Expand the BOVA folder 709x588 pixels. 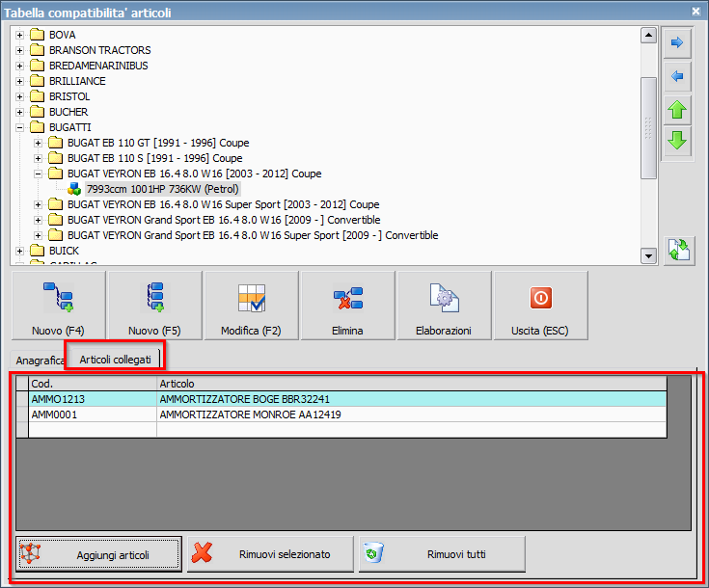click(20, 35)
